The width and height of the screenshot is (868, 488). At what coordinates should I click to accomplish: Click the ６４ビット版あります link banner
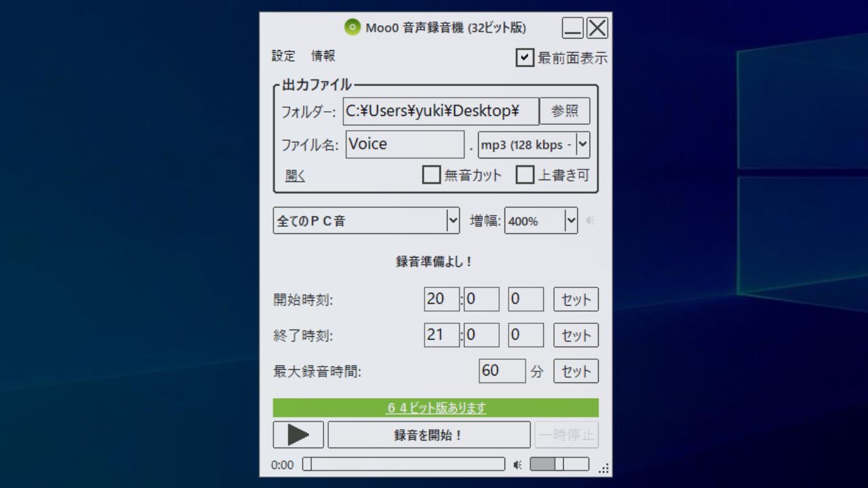(436, 408)
